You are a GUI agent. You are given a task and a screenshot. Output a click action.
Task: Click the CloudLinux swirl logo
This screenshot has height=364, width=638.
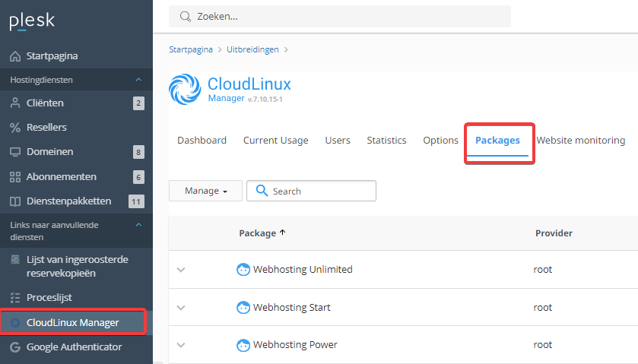point(185,89)
